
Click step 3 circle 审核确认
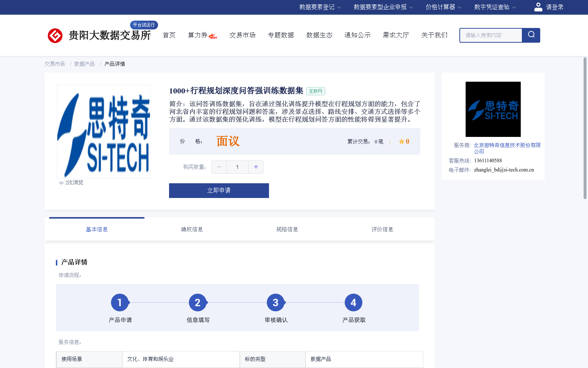[x=276, y=302]
